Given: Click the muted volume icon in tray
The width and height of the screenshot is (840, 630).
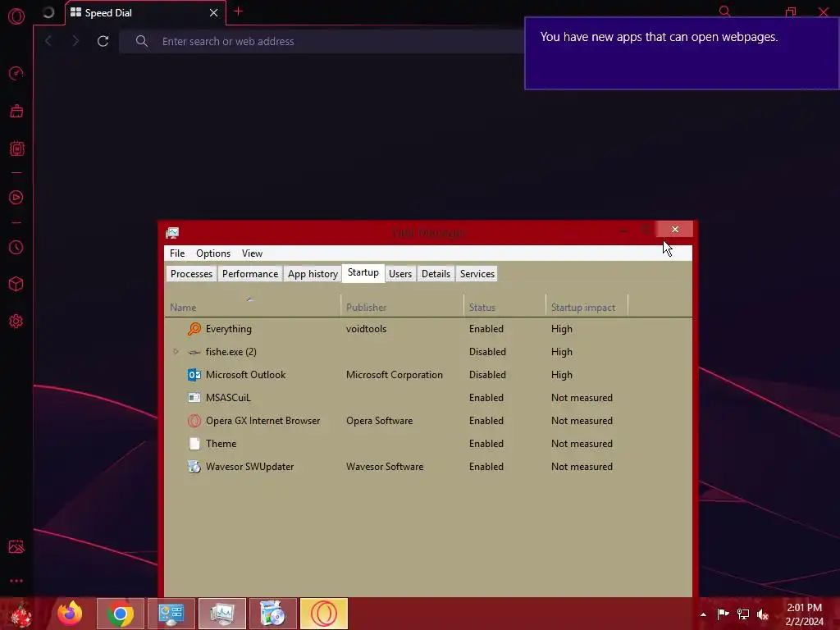Looking at the screenshot, I should (763, 614).
